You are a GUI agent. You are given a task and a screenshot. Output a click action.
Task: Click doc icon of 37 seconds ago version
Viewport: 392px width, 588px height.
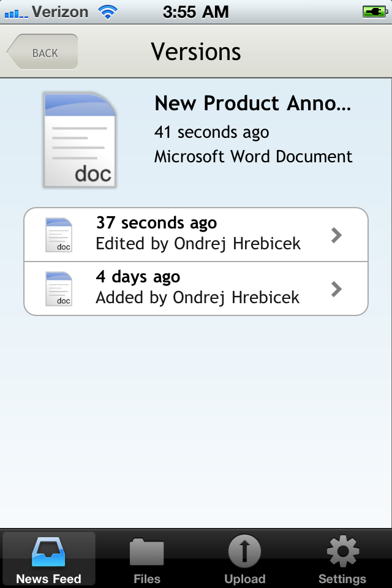point(59,235)
